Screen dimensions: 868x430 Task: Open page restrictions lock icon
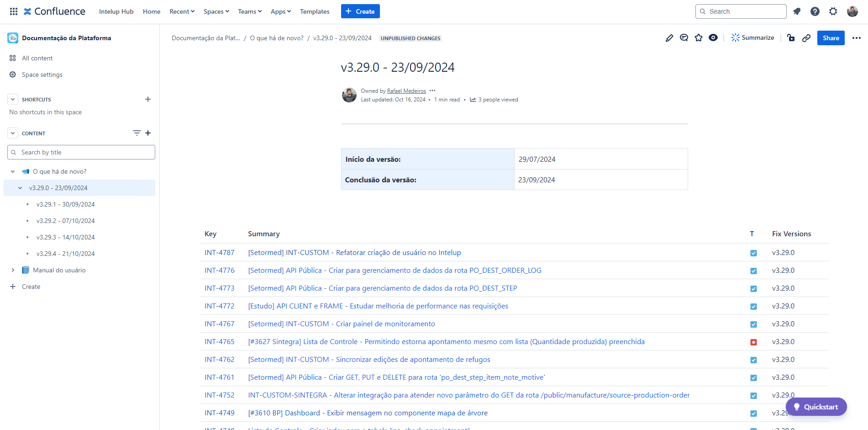click(791, 38)
